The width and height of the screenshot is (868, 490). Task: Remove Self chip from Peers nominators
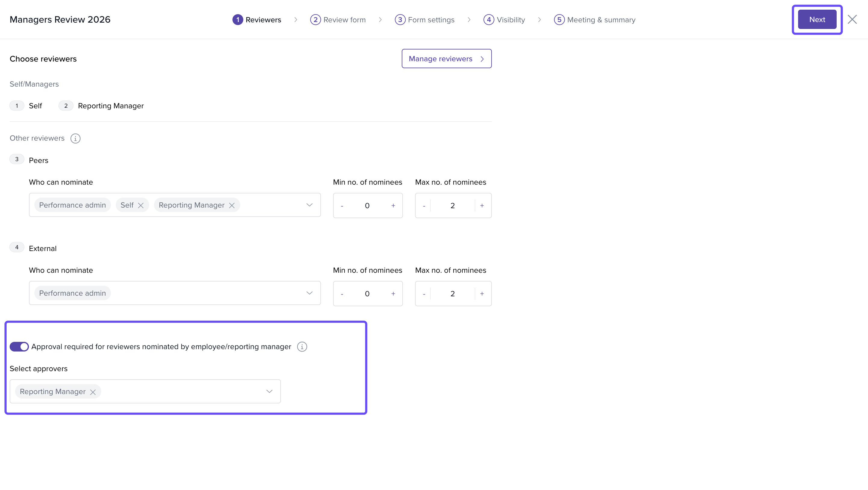pyautogui.click(x=141, y=205)
